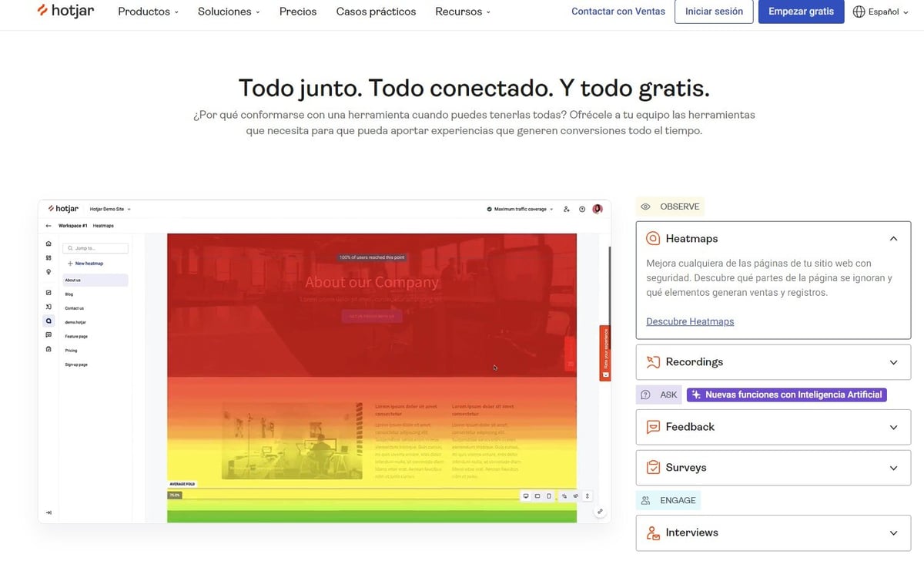Open the Productos menu
The height and width of the screenshot is (561, 924).
click(x=146, y=12)
